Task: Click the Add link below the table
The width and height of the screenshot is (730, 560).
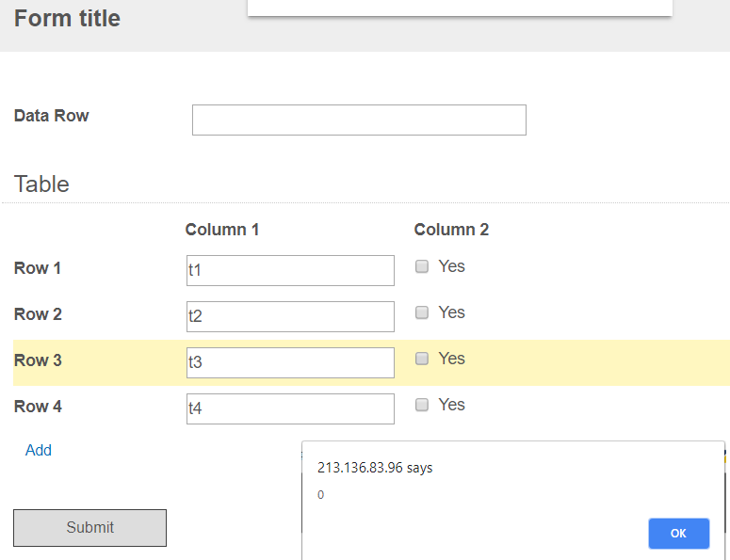Action: pyautogui.click(x=39, y=450)
